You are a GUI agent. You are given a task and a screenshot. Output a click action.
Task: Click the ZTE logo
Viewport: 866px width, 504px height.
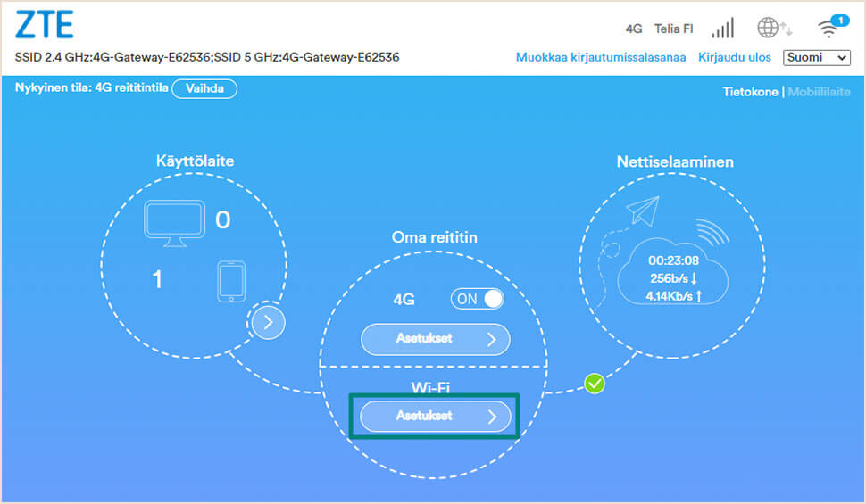[x=45, y=26]
